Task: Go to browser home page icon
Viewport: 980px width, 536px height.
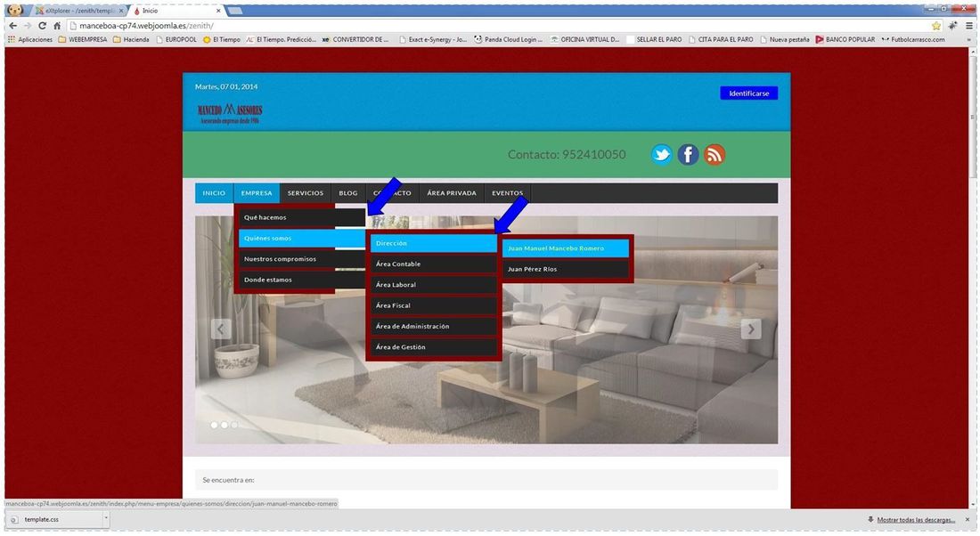Action: (56, 26)
